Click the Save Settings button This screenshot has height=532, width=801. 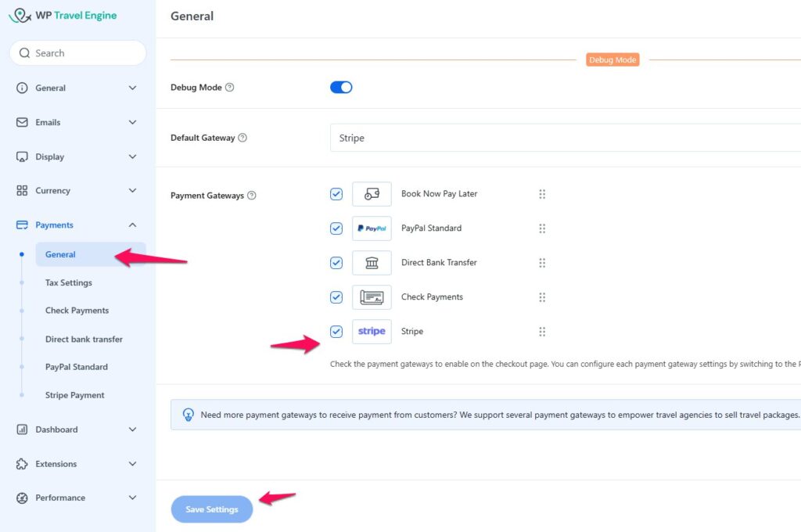[212, 509]
